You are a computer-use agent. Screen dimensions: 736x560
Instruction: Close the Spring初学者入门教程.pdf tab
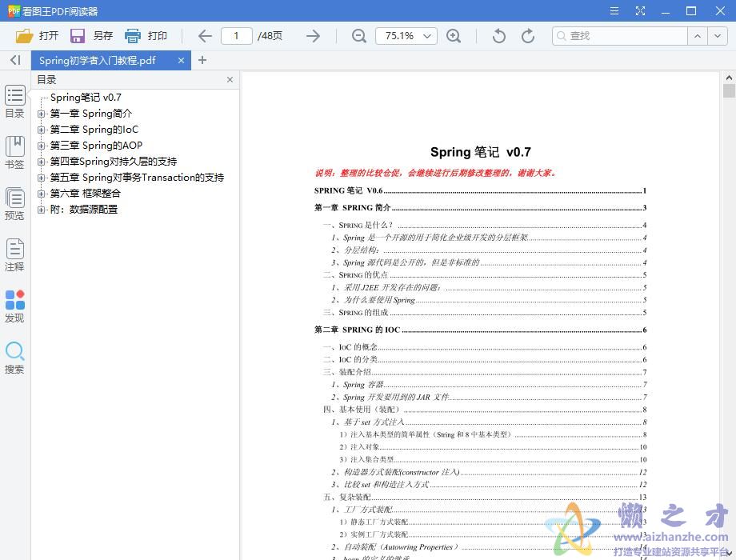tap(181, 61)
